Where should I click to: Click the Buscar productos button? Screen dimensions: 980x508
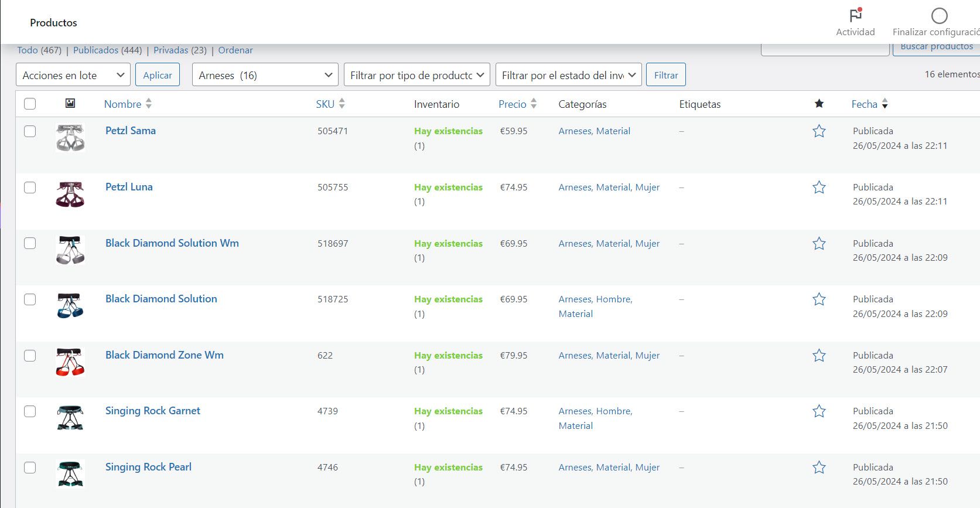coord(936,48)
